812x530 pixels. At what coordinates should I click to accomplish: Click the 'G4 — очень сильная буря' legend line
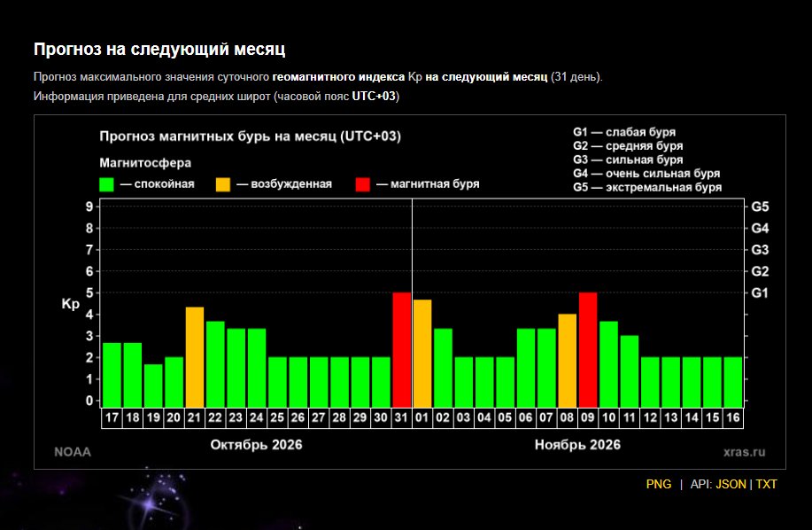[x=646, y=174]
